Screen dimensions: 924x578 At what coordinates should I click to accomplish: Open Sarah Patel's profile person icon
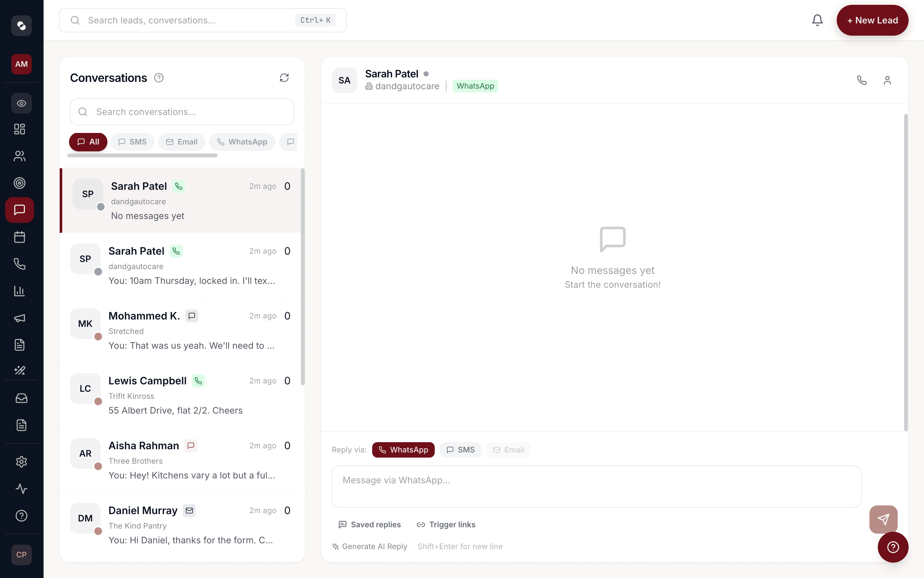tap(887, 80)
